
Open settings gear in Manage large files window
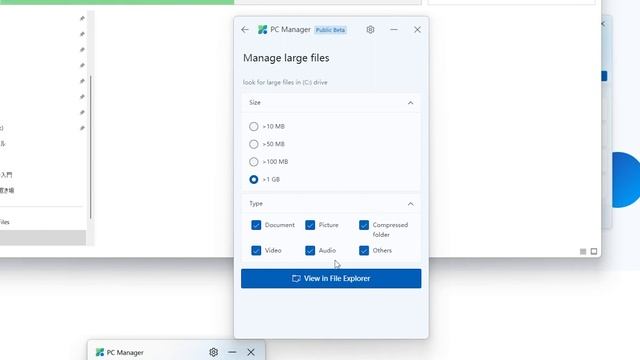(x=370, y=30)
